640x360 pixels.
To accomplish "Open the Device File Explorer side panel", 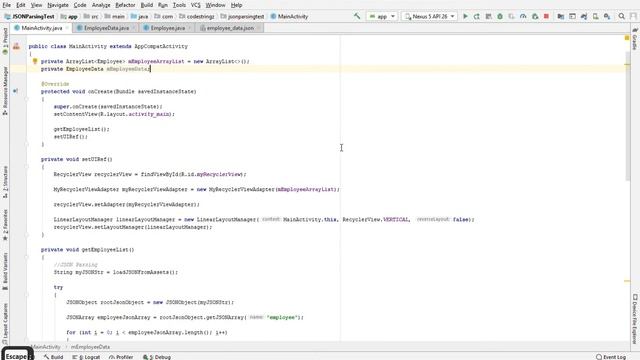I will click(635, 318).
